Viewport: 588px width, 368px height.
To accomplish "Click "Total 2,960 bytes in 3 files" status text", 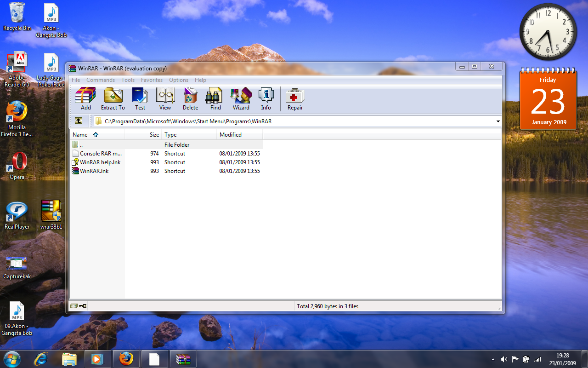I will pos(328,306).
